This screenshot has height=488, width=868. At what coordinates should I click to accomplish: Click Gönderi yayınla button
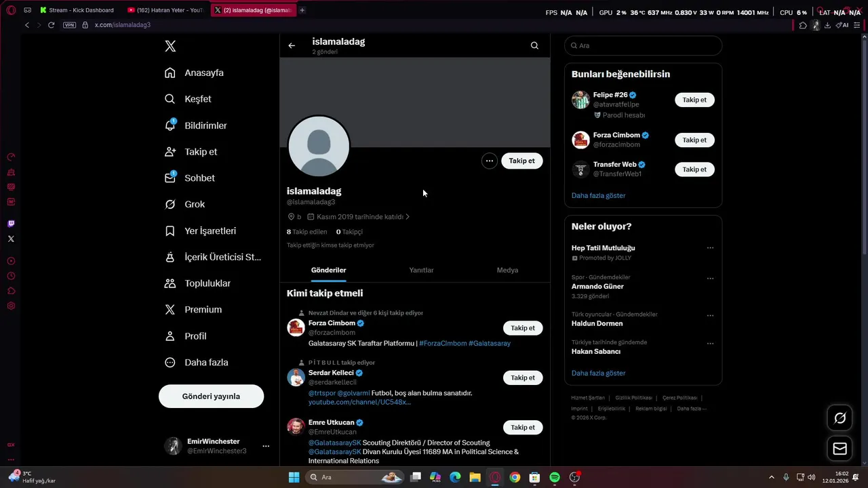point(211,396)
